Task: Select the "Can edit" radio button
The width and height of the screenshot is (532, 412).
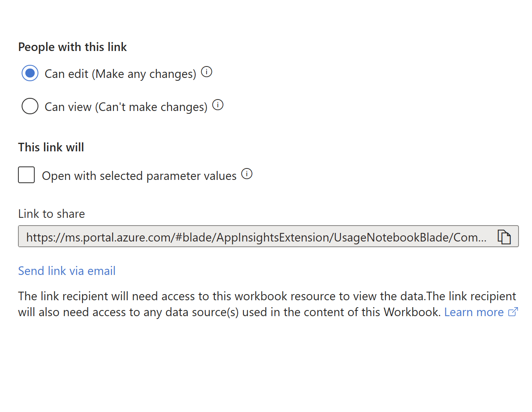Action: pyautogui.click(x=30, y=73)
